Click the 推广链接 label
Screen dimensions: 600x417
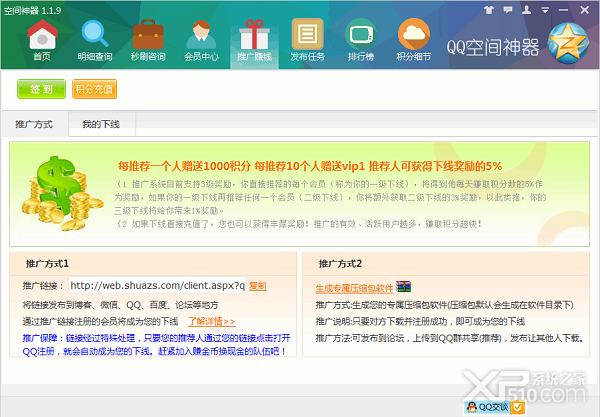point(43,286)
